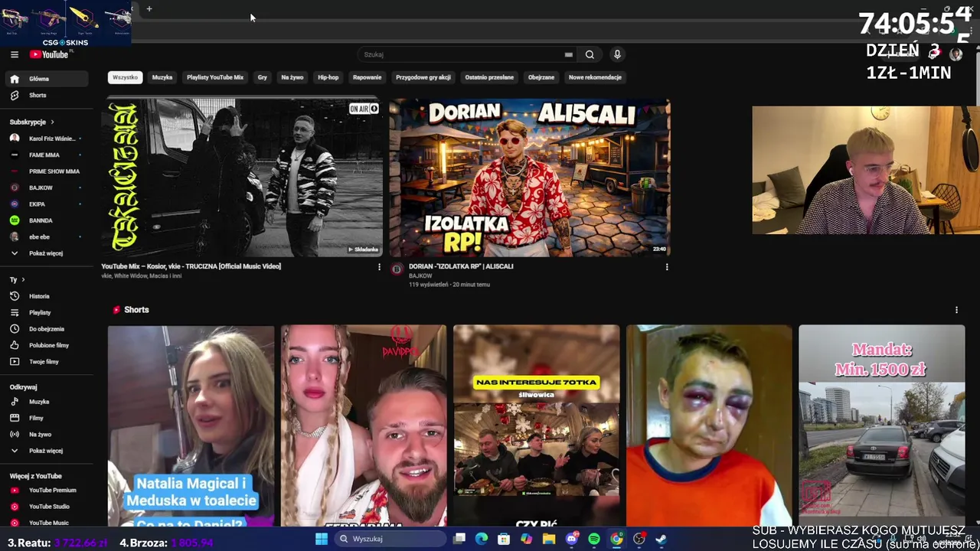Open Polubione filmy liked videos

(47, 345)
